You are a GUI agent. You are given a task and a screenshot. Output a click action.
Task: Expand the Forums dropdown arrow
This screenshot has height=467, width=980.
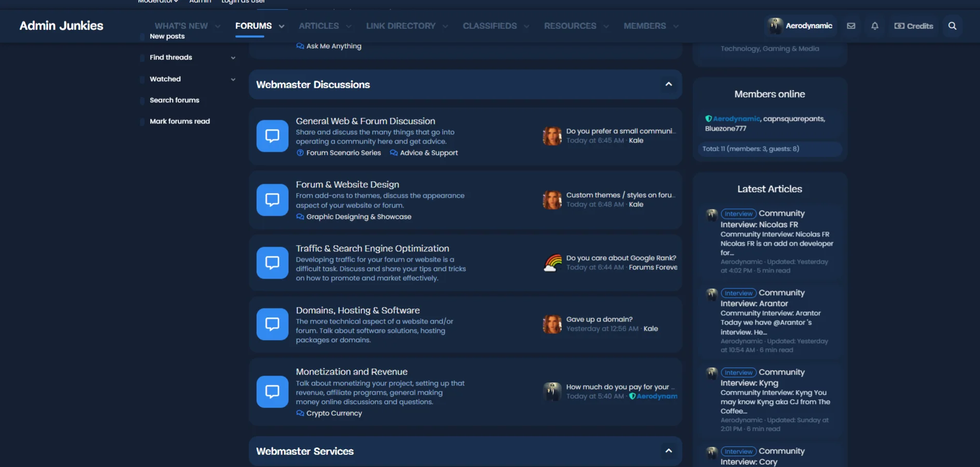(281, 26)
